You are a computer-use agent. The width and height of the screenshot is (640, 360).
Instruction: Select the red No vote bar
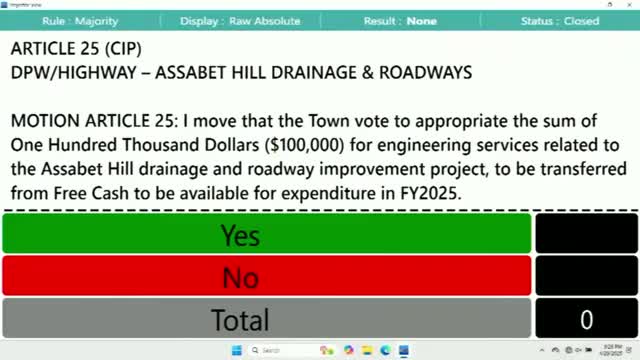point(267,276)
